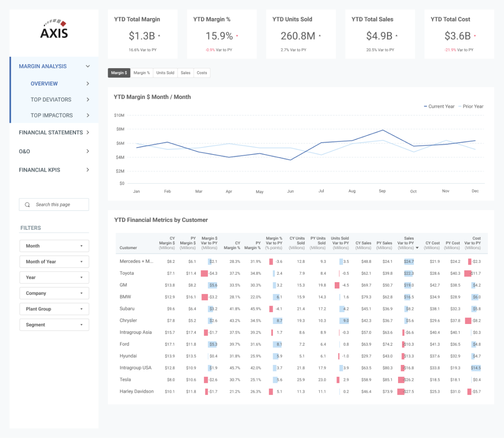Click the trend arrow on YTD Total Margin
This screenshot has height=438, width=504.
point(159,36)
